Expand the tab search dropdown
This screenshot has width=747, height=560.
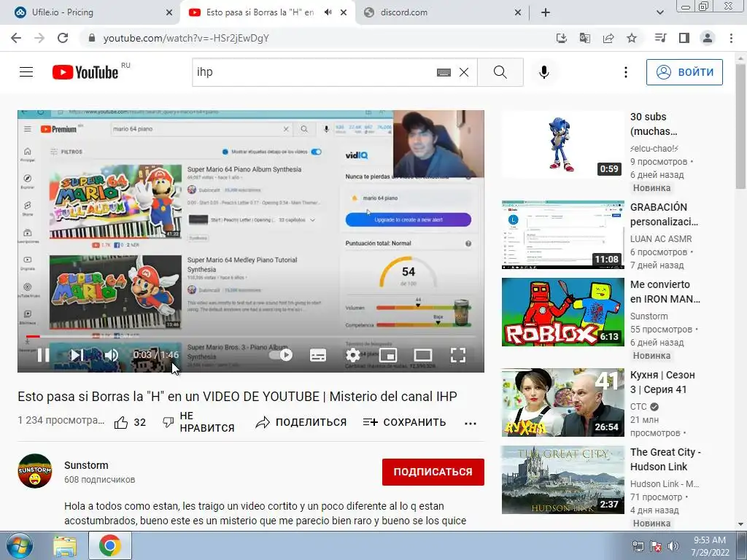pos(659,13)
